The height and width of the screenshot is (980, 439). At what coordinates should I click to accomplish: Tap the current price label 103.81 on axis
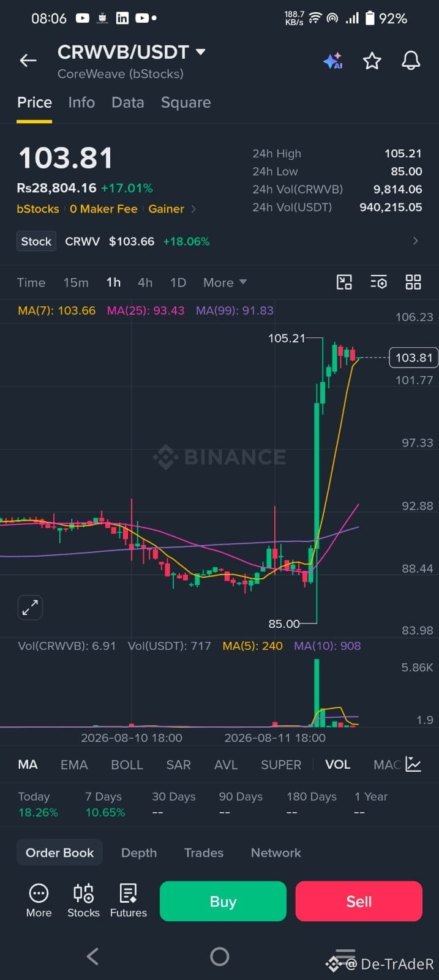pos(414,358)
